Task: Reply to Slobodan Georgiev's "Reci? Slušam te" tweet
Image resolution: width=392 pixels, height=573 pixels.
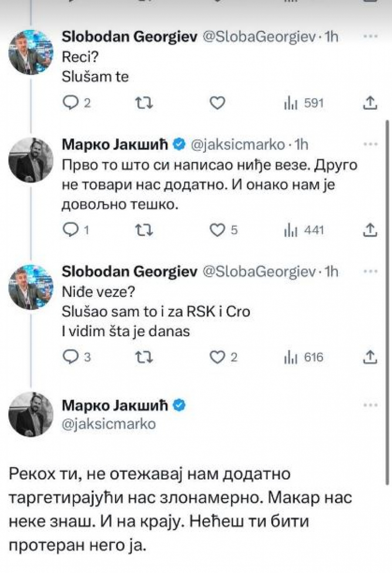Action: [71, 101]
